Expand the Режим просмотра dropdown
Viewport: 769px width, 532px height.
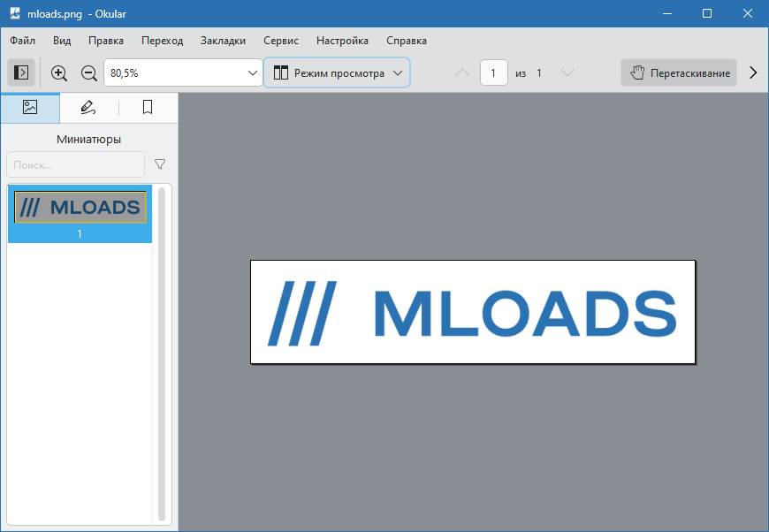point(336,72)
